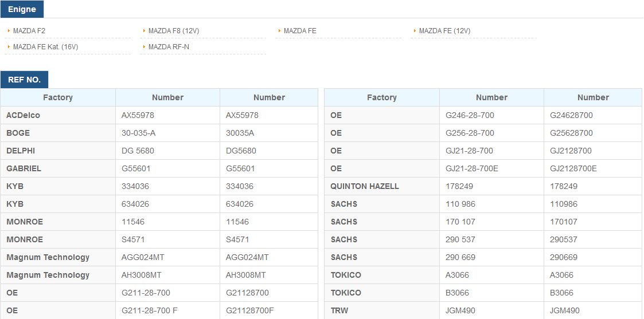Select the REF NO. section tab
This screenshot has height=319, width=644.
[x=24, y=80]
